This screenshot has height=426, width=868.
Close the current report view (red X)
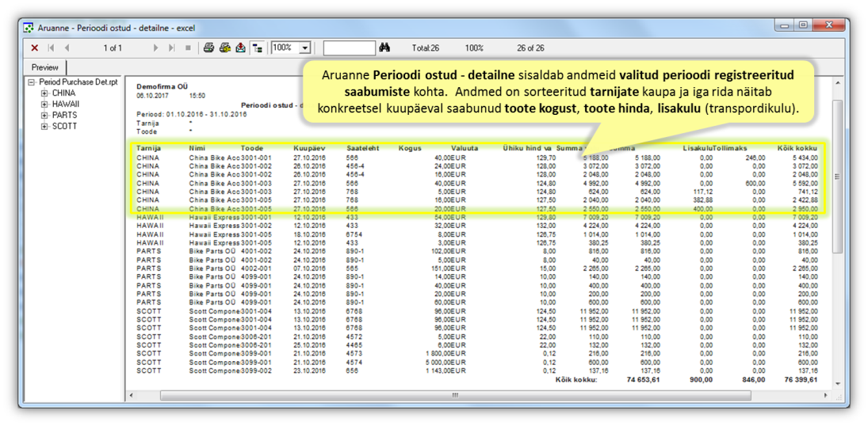coord(34,48)
